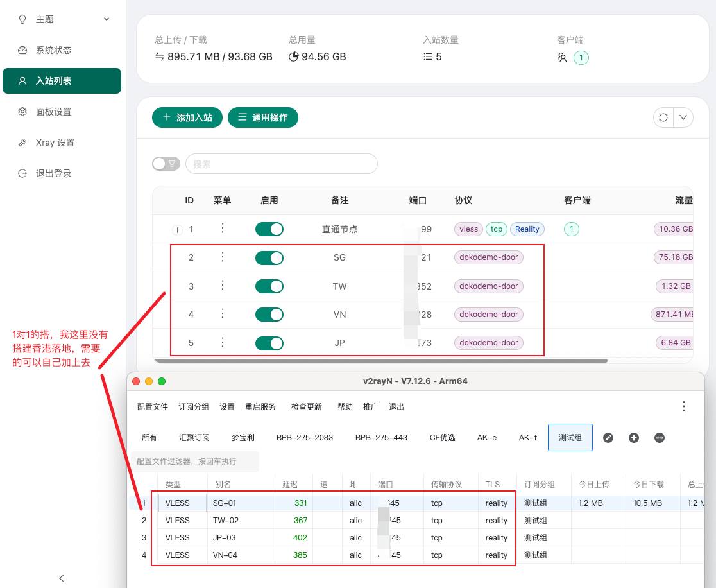Viewport: 716px width, 588px height.
Task: Open three-dot menu for JP inbound row
Action: [x=223, y=343]
